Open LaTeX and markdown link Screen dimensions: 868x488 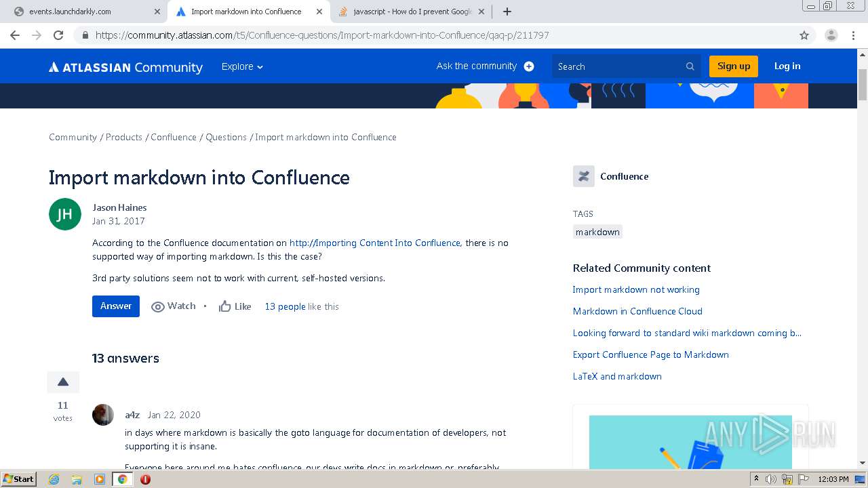point(617,376)
